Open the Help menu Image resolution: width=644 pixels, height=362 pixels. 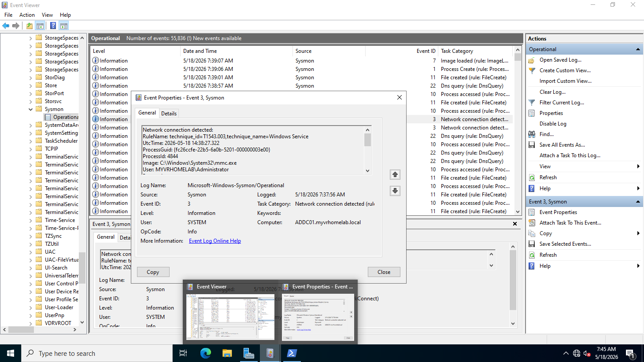click(x=65, y=15)
